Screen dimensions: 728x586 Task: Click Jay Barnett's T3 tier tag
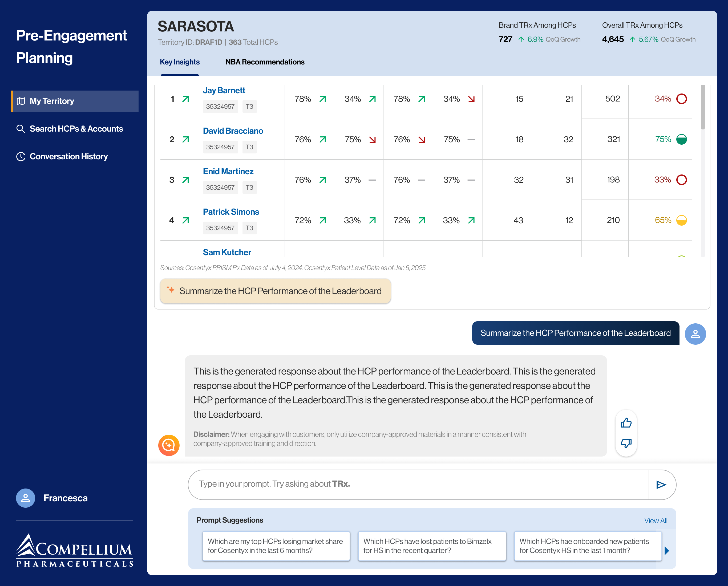(x=249, y=107)
